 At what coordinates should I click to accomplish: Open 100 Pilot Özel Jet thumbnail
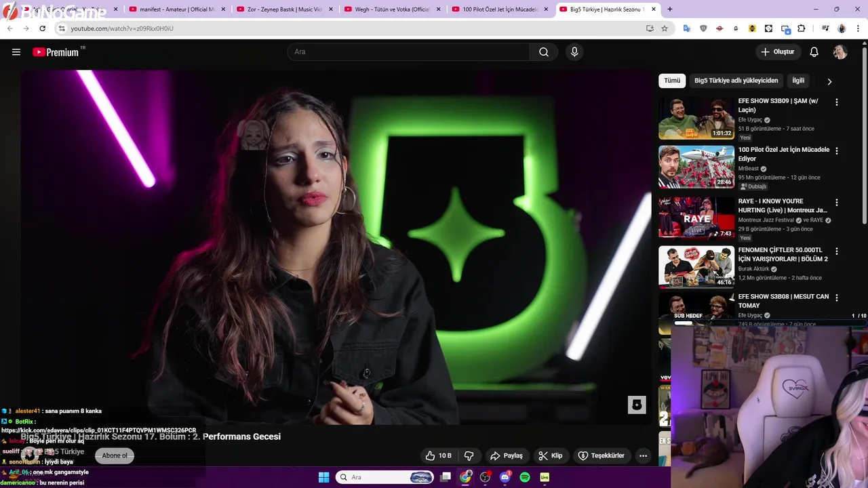(696, 167)
